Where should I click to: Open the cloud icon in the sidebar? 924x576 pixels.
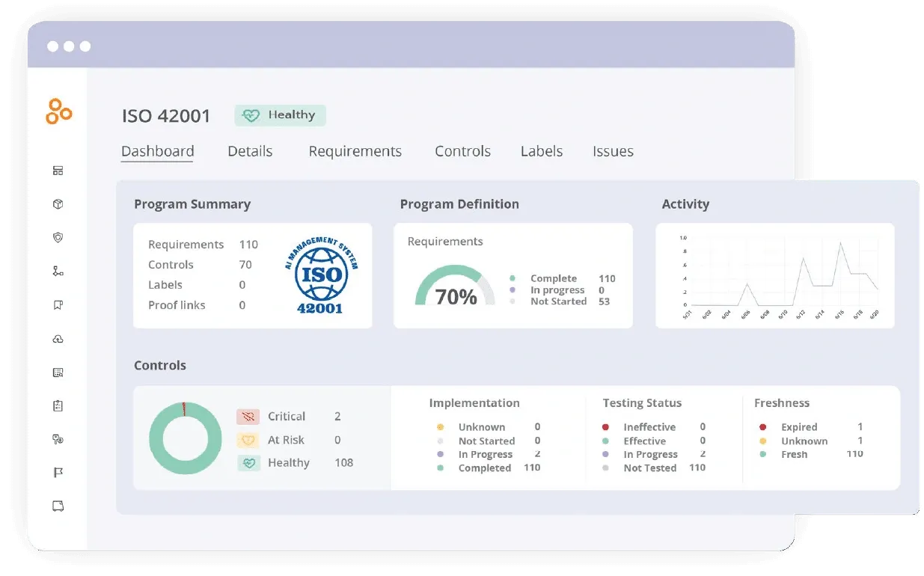(58, 339)
